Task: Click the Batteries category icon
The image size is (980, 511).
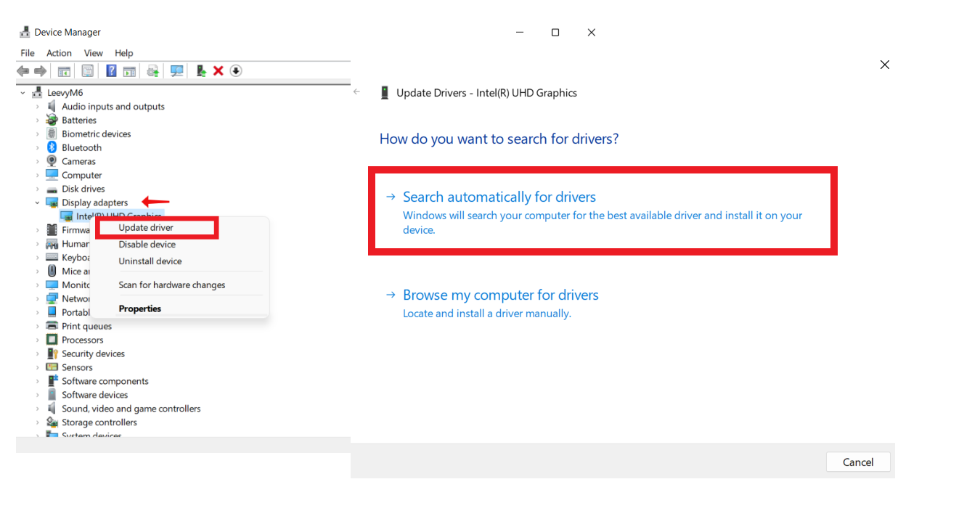Action: click(52, 120)
